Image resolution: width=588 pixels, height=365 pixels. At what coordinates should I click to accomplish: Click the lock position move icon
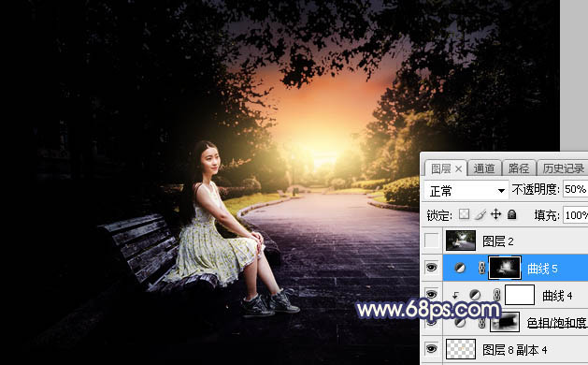tap(495, 214)
